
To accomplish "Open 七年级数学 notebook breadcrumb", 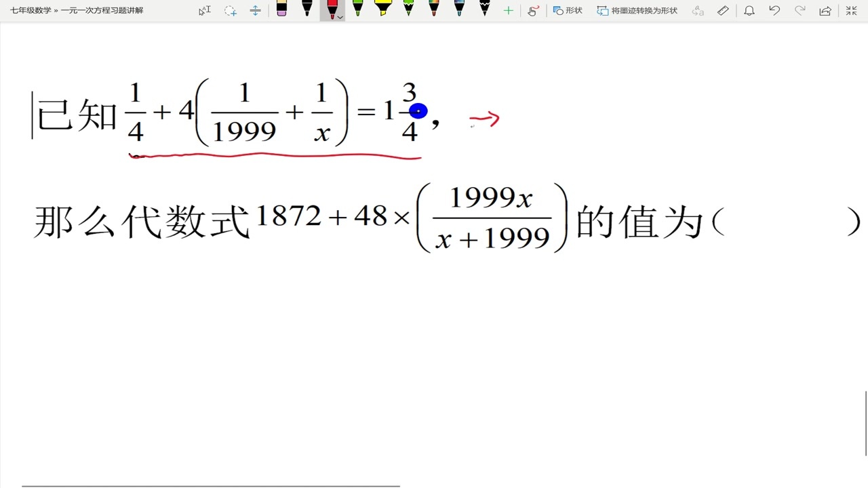I will click(31, 10).
